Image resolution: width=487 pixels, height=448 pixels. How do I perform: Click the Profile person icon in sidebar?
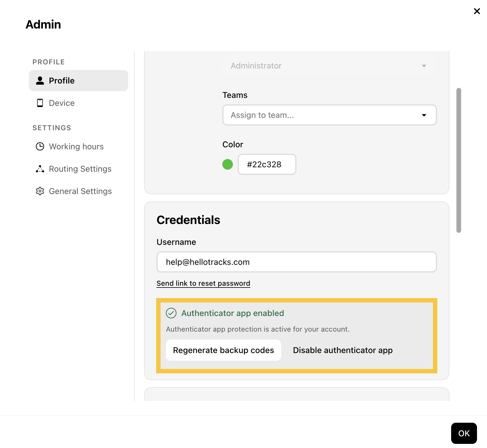click(x=40, y=81)
